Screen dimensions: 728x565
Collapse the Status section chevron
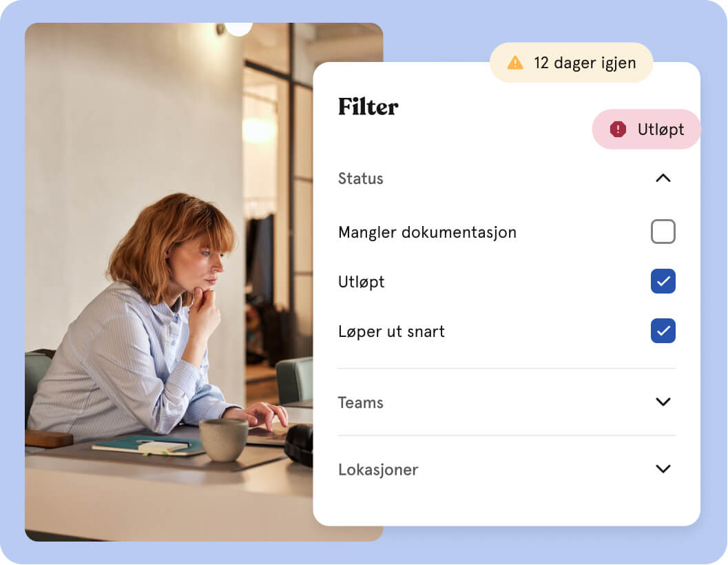[x=663, y=178]
